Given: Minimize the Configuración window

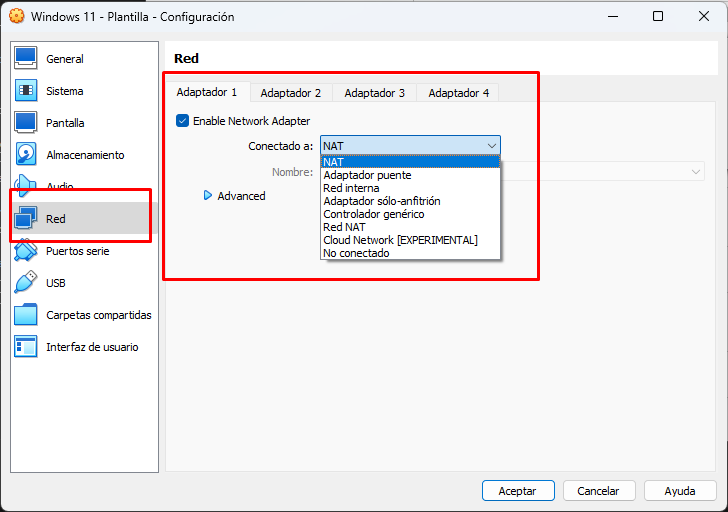Looking at the screenshot, I should [613, 16].
